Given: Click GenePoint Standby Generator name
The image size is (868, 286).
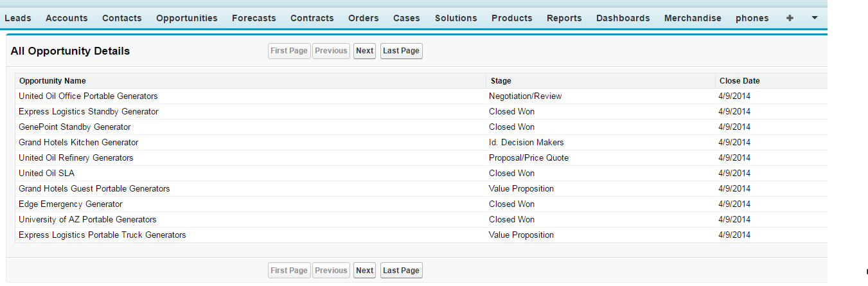Looking at the screenshot, I should pyautogui.click(x=75, y=127).
